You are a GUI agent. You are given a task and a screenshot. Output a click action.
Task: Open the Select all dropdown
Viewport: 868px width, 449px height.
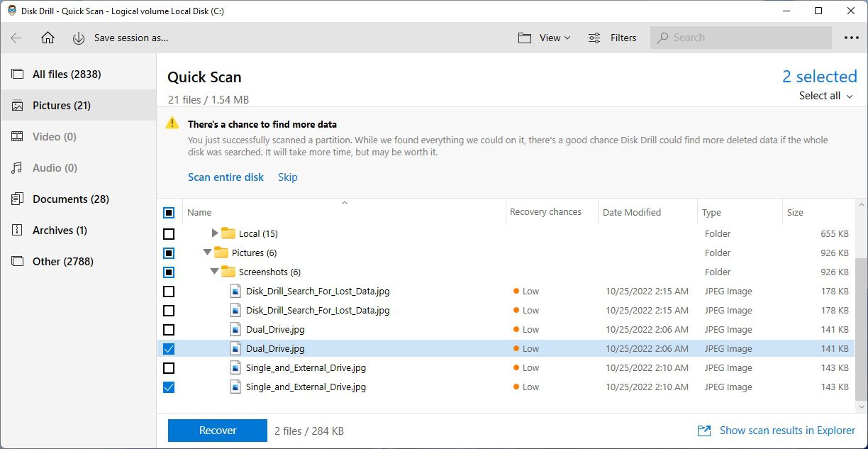click(x=826, y=96)
